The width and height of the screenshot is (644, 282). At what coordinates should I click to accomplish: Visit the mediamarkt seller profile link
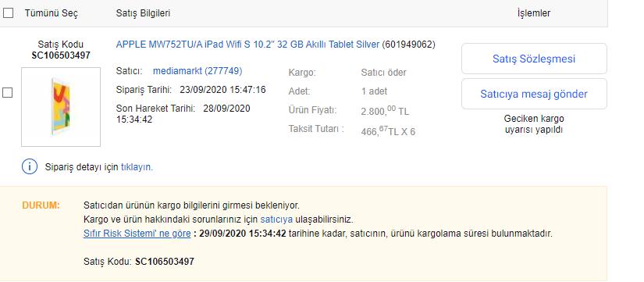[197, 71]
